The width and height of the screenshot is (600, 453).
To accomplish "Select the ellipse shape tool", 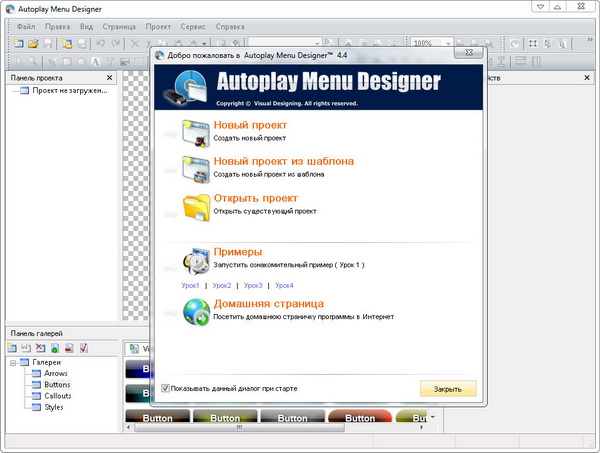I will point(81,62).
